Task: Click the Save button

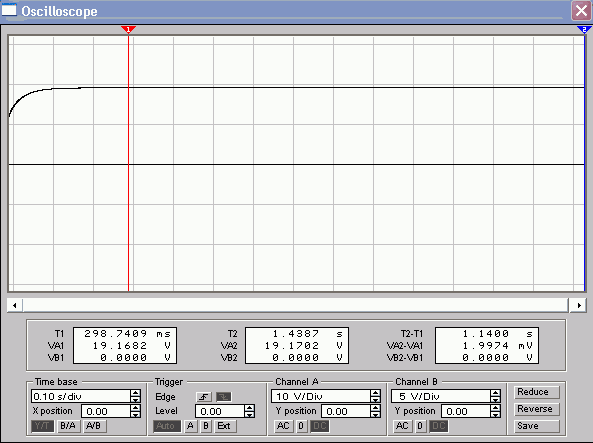Action: 536,426
